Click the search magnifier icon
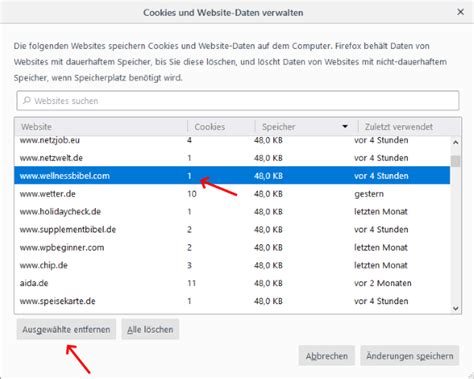The image size is (474, 379). (x=27, y=100)
